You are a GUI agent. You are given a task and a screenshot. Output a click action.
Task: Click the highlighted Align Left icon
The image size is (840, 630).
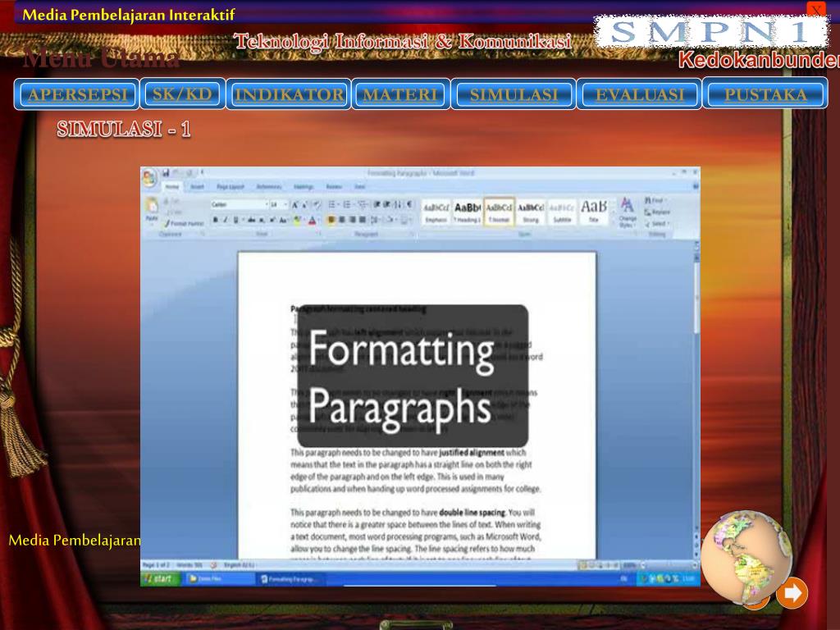[x=331, y=220]
